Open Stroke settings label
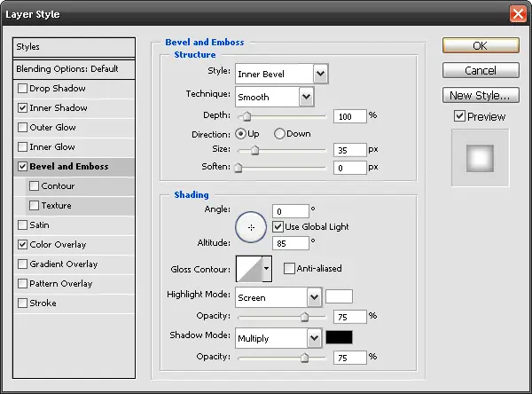532x394 pixels. [43, 303]
